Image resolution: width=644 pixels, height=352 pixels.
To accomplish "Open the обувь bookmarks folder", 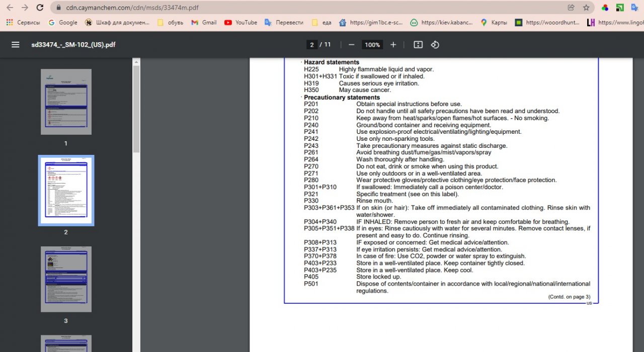I will click(171, 23).
